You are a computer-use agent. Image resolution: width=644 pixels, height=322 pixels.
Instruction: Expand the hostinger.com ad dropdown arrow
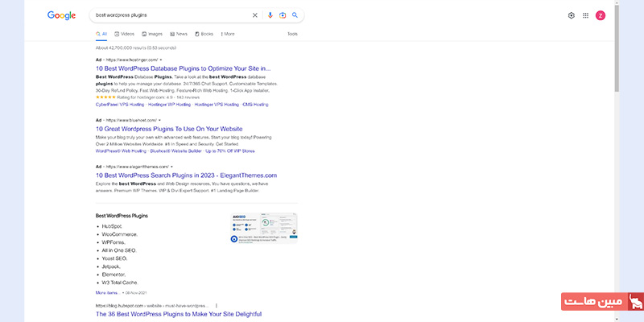[x=160, y=60]
